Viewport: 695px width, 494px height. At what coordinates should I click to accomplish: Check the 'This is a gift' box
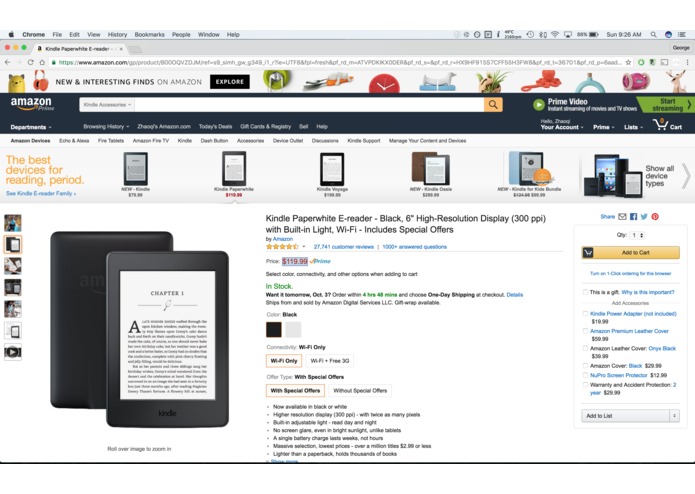click(x=585, y=292)
